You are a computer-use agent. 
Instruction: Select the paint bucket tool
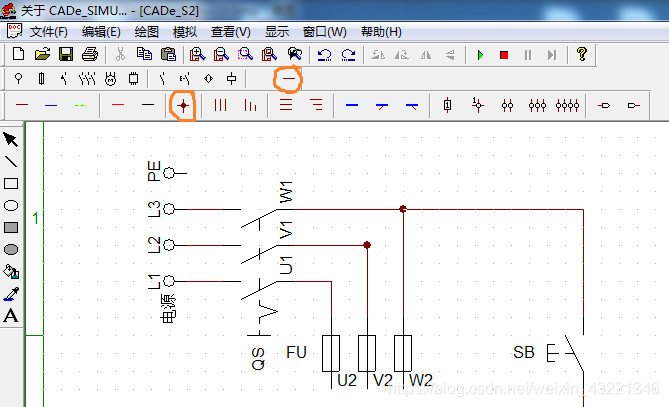click(11, 271)
